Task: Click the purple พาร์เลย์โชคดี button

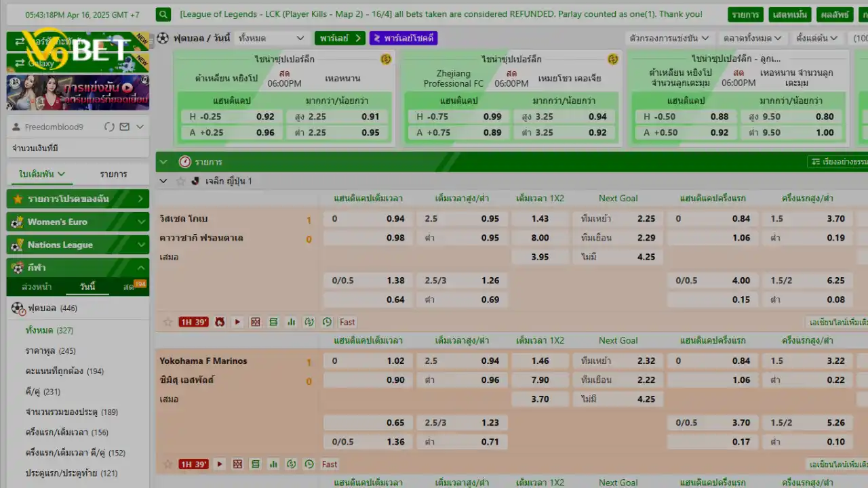Action: tap(403, 38)
